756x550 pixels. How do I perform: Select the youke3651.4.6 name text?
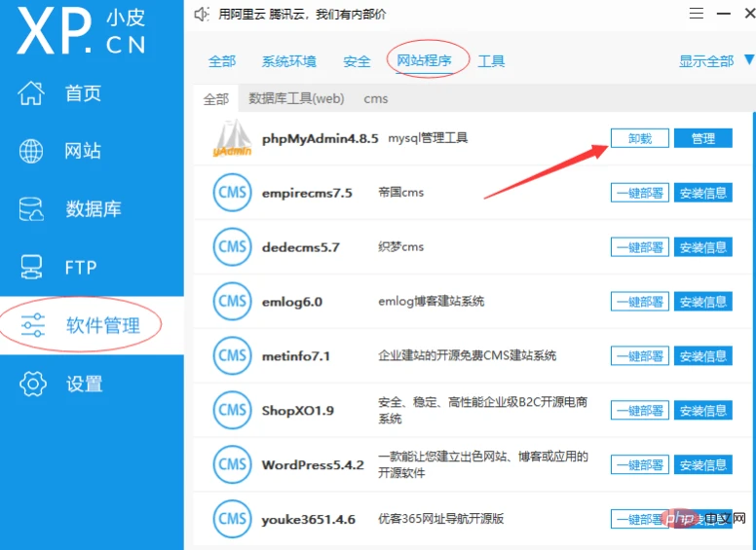[309, 520]
